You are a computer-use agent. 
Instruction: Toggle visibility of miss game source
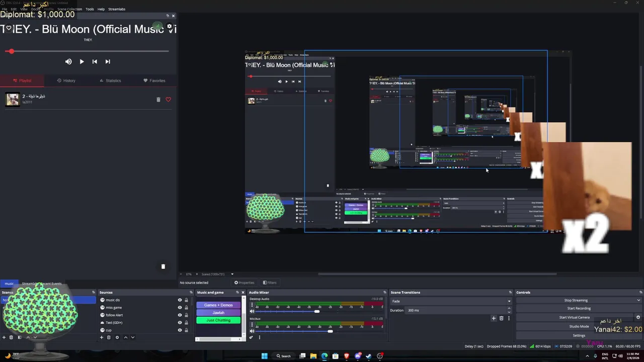pyautogui.click(x=180, y=308)
